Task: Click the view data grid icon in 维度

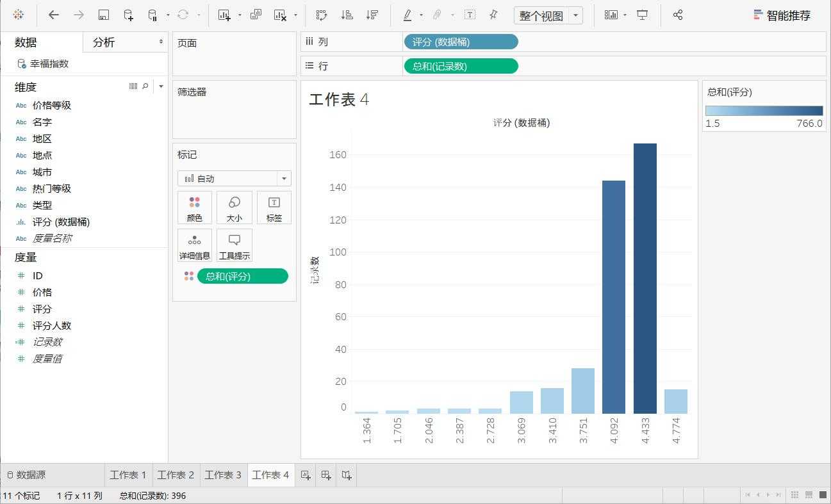Action: point(133,86)
